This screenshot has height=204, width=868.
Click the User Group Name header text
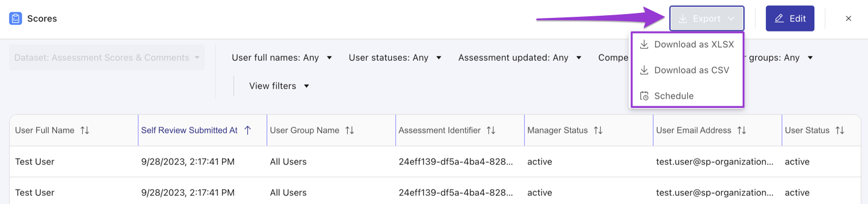coord(304,130)
